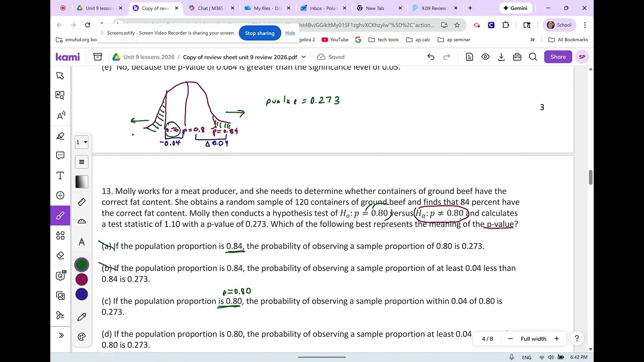Switch to the New Tab browser tab

click(x=378, y=8)
